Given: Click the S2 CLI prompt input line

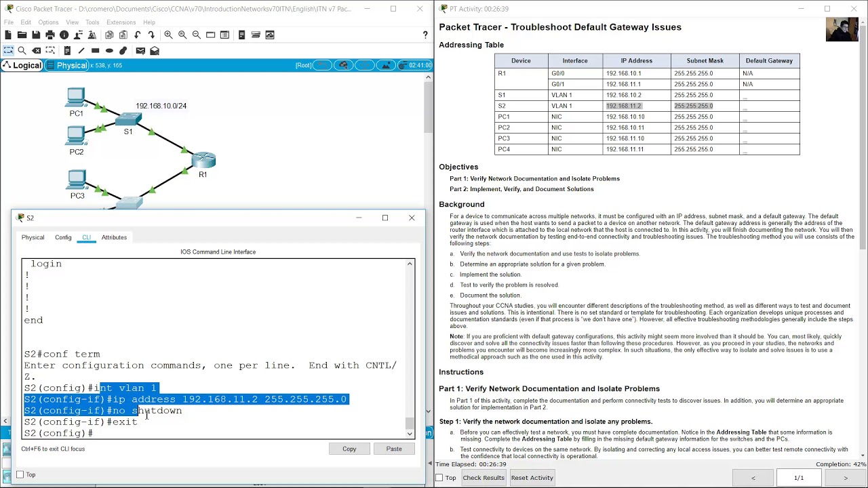Looking at the screenshot, I should pyautogui.click(x=216, y=433).
